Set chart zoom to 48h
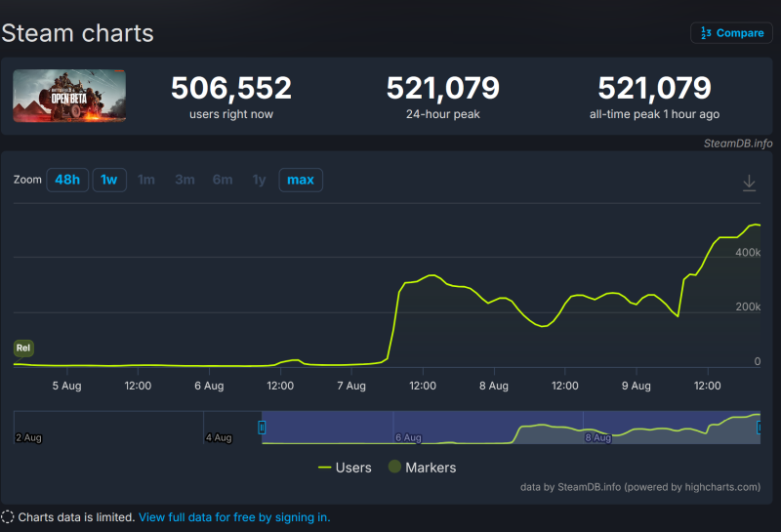The image size is (781, 532). 67,180
